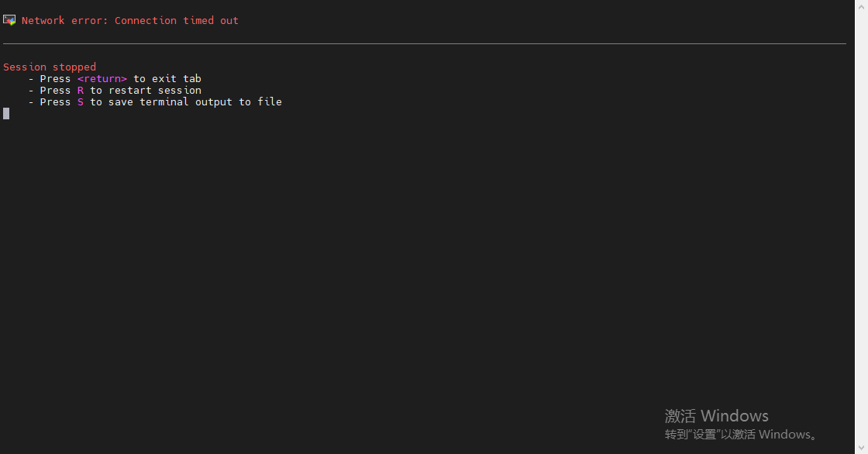The image size is (868, 454).
Task: Click the "激活 Windows" watermark title
Action: tap(716, 416)
